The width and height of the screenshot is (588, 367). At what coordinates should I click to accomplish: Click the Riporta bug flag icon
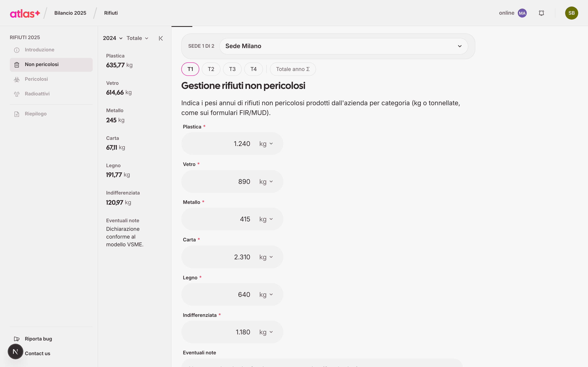[x=17, y=339]
